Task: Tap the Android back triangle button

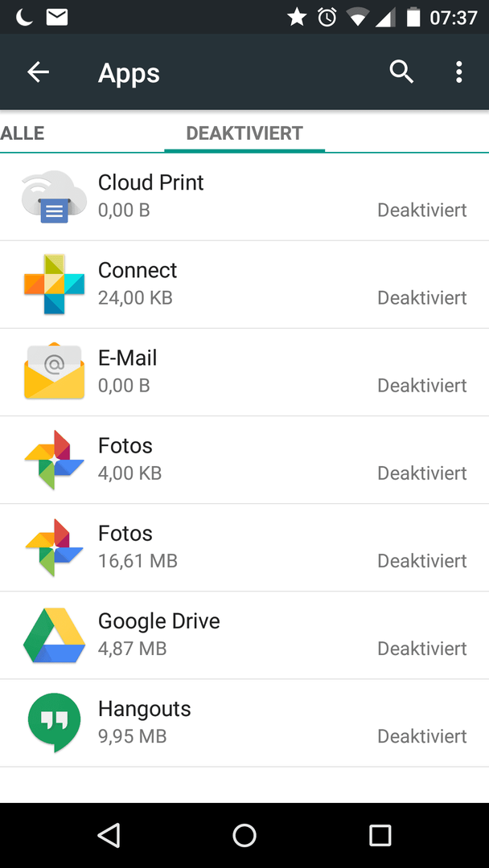Action: (x=109, y=835)
